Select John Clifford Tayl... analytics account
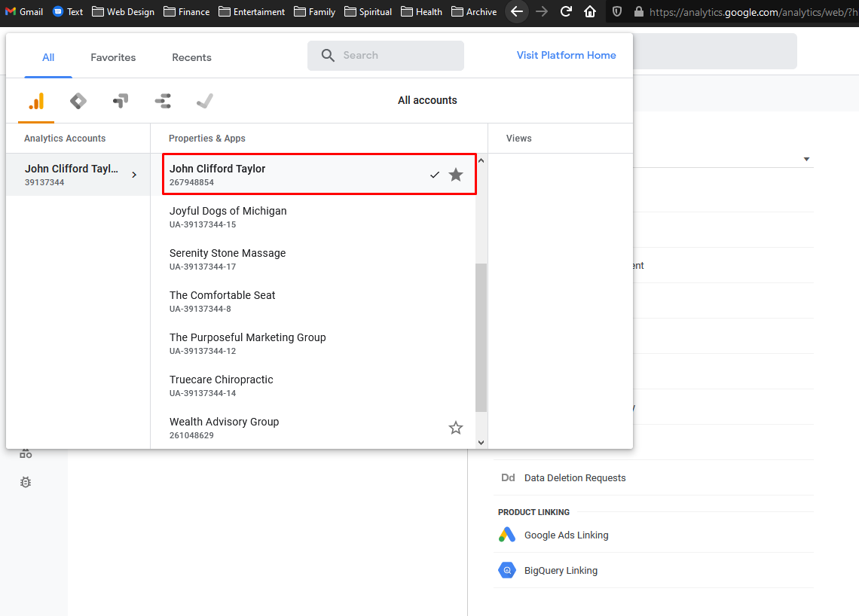This screenshot has height=616, width=859. [x=78, y=175]
